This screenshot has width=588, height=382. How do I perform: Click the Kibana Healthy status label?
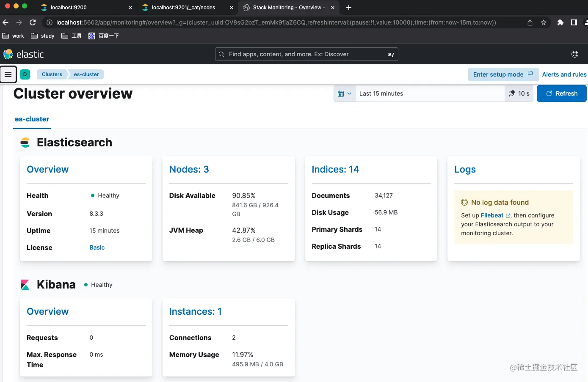point(102,285)
